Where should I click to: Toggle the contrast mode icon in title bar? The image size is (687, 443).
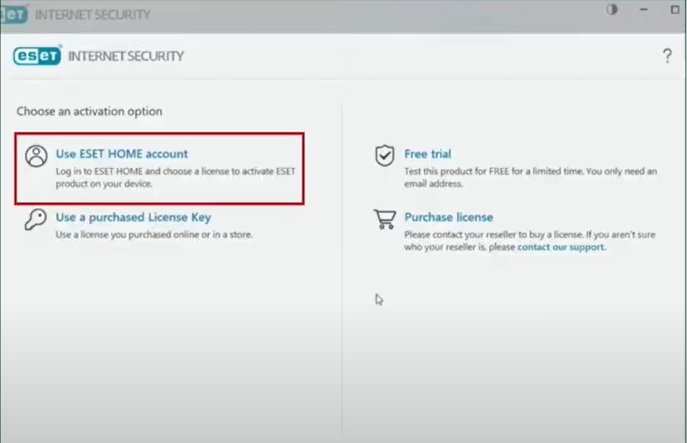click(x=612, y=10)
